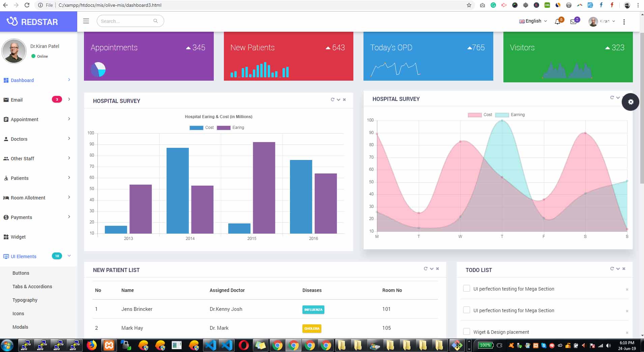The image size is (644, 352).
Task: Open the messages envelope icon
Action: (573, 22)
